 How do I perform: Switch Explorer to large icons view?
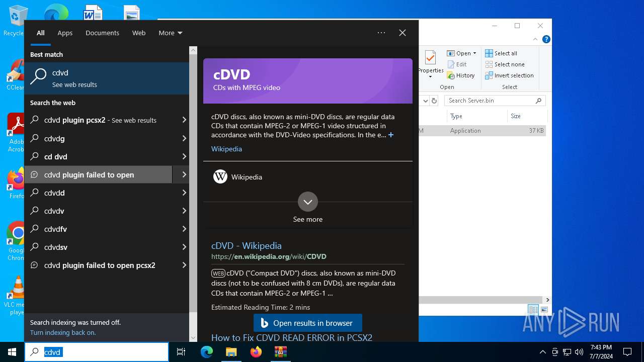[x=544, y=310]
